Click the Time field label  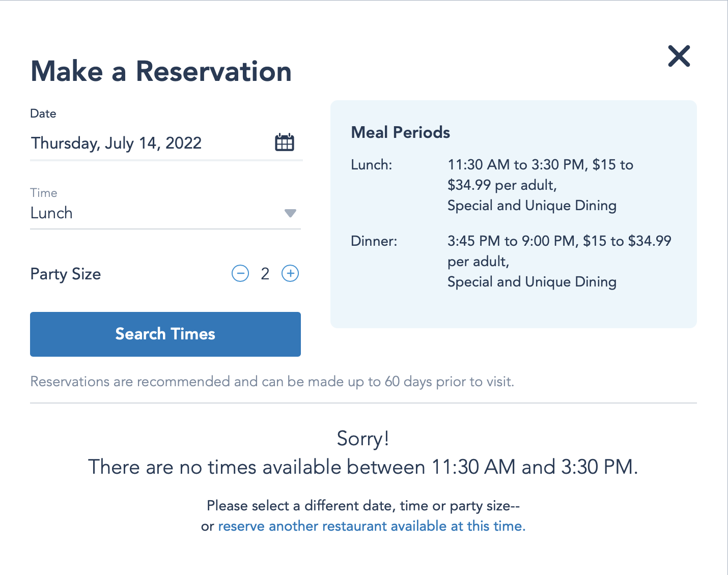point(44,193)
